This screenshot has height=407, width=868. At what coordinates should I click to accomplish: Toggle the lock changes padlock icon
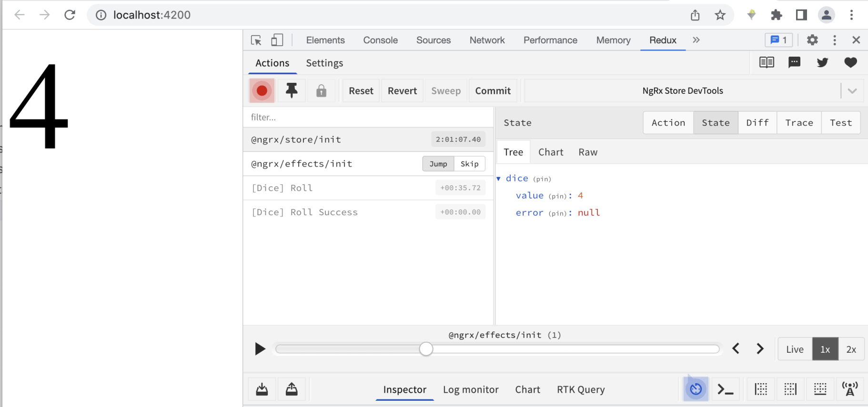(x=322, y=90)
